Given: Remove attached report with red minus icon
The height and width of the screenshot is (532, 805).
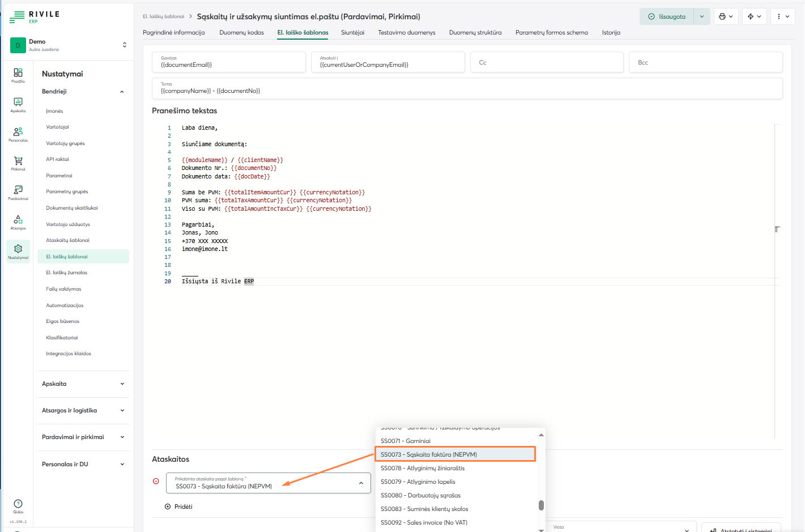Looking at the screenshot, I should [156, 481].
